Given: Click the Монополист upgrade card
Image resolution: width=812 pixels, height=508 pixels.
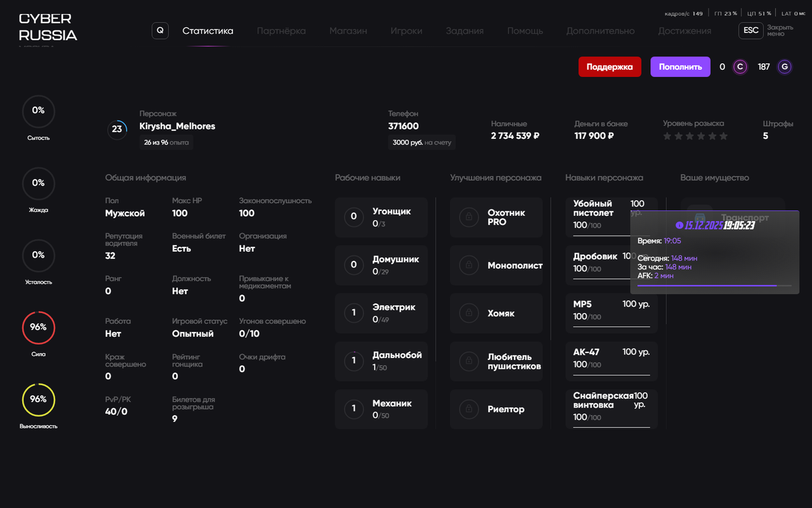Looking at the screenshot, I should pos(497,265).
